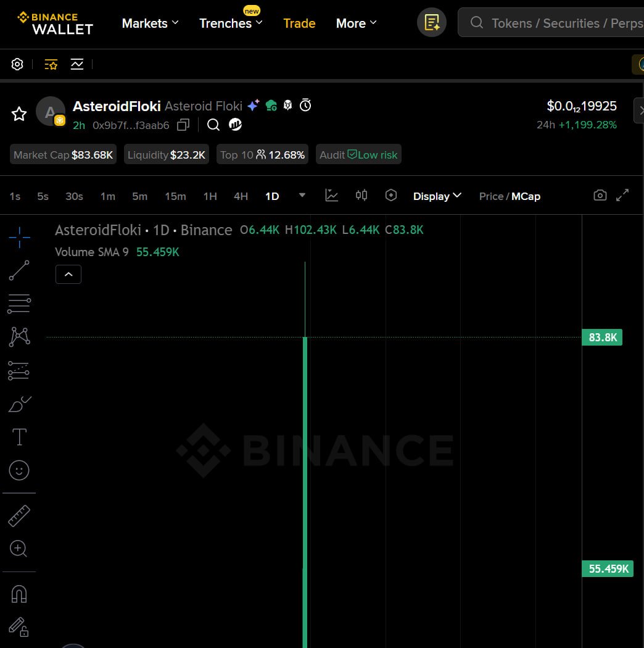Viewport: 644px width, 648px height.
Task: Open the more timeframes dropdown arrow
Action: [302, 196]
